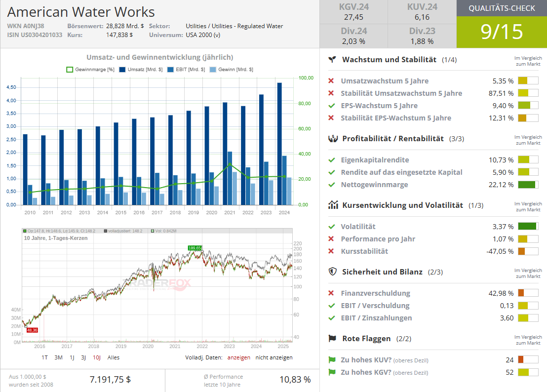The width and height of the screenshot is (547, 392).
Task: Click the red X next to Kursstabilität
Action: pos(331,251)
